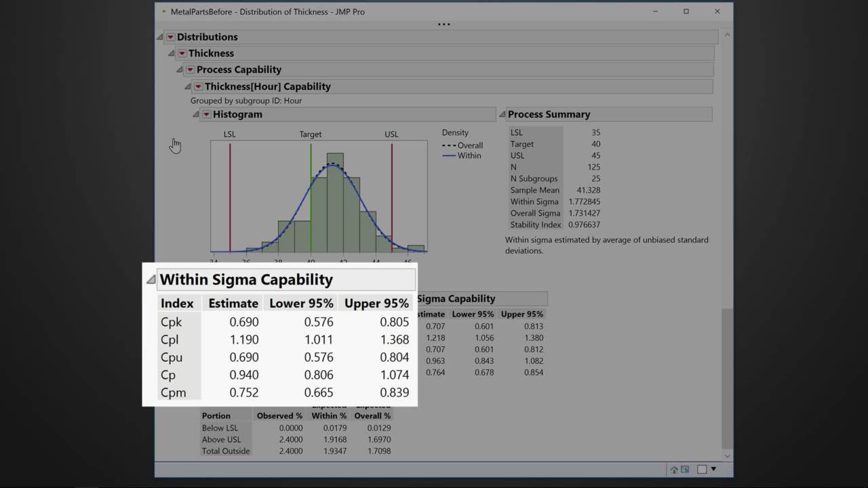Open Thickness[Hour] Capability red triangle menu

(198, 87)
